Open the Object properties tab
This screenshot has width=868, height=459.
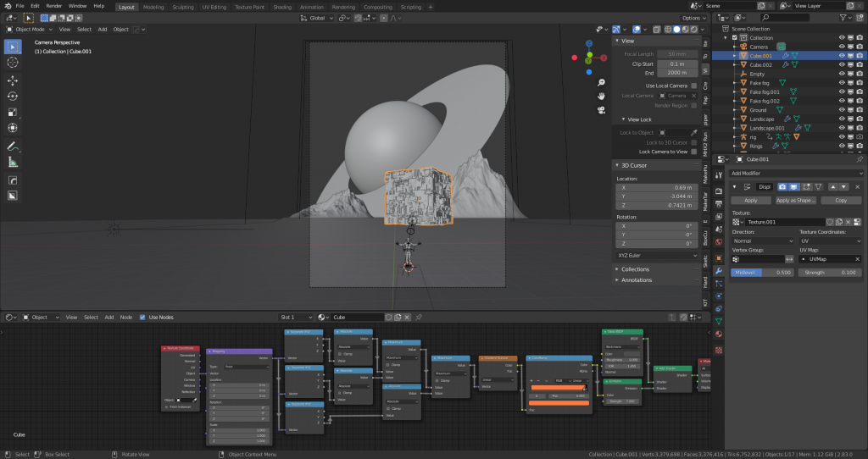coord(719,258)
